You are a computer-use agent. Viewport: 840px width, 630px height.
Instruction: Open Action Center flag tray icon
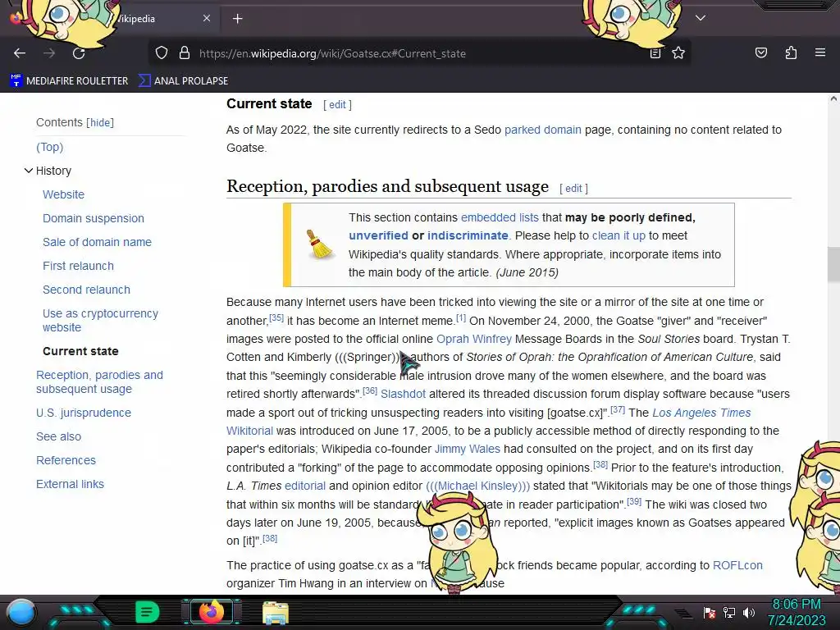(x=710, y=613)
